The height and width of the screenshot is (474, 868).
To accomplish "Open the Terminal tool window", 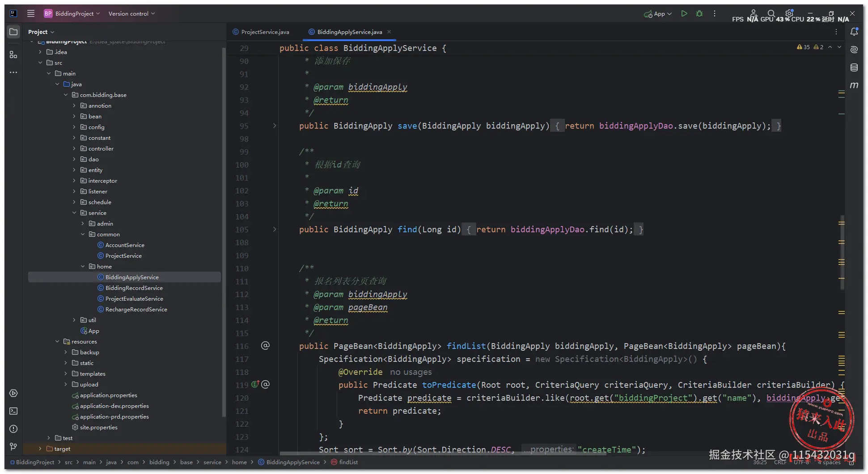I will coord(13,411).
